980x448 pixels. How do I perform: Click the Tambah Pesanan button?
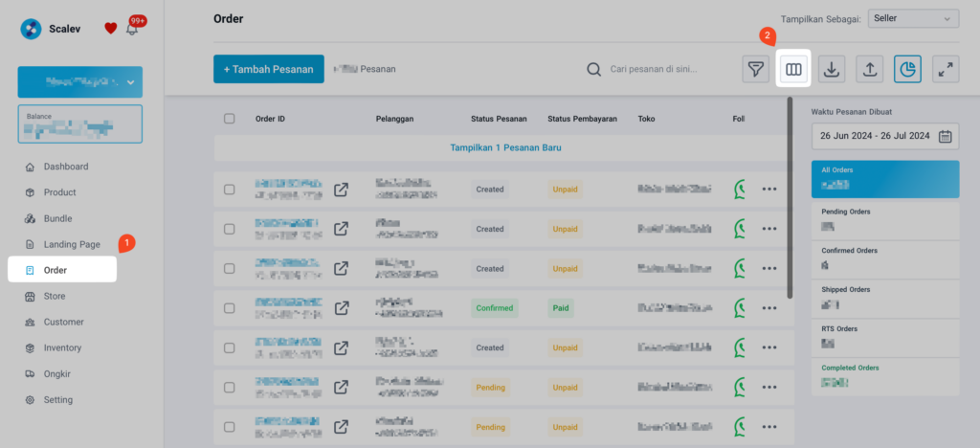tap(269, 69)
